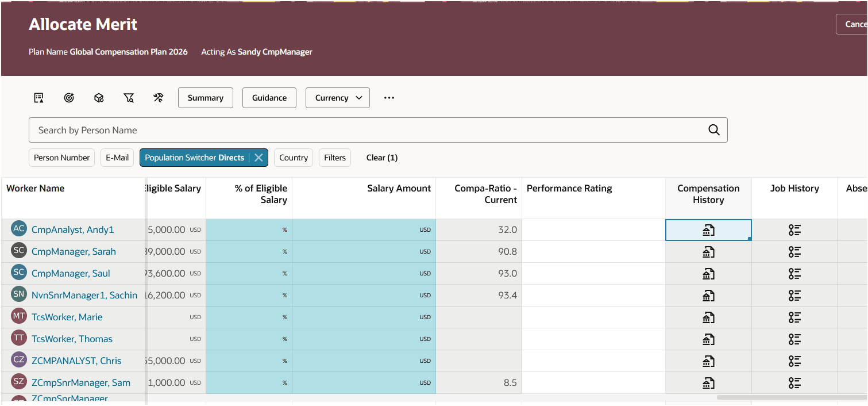
Task: Click the Job History column header
Action: 794,198
